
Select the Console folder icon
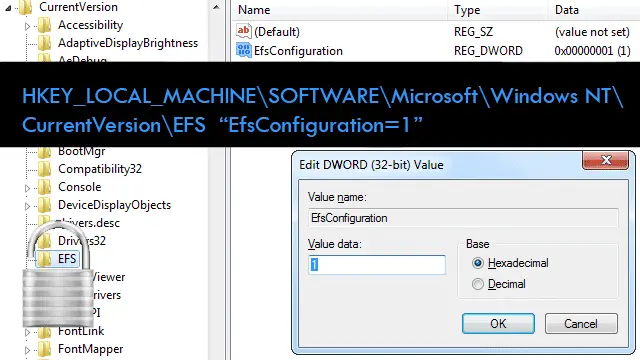[x=44, y=187]
